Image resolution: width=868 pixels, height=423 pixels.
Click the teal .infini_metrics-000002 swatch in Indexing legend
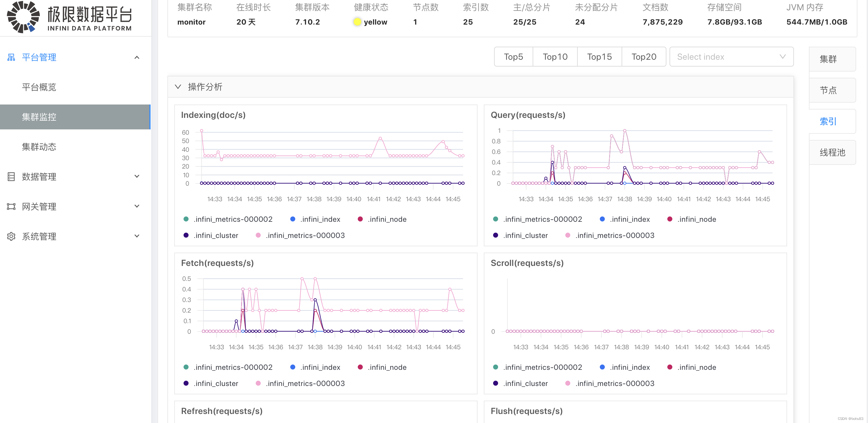[x=186, y=219]
